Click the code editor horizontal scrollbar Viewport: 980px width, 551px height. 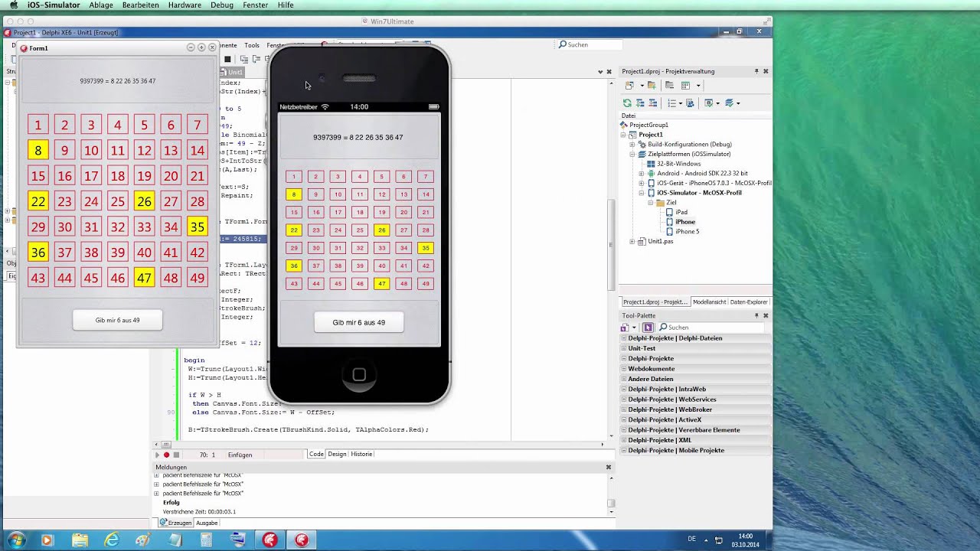pos(380,444)
